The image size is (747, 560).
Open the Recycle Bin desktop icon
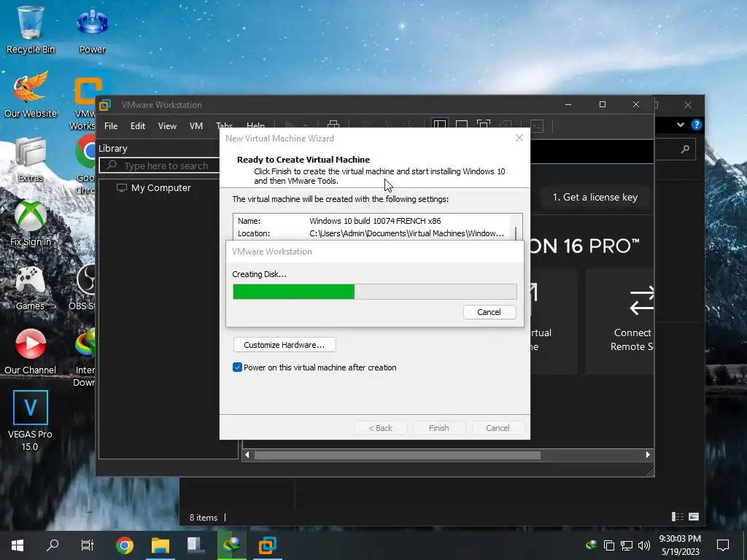[x=30, y=29]
